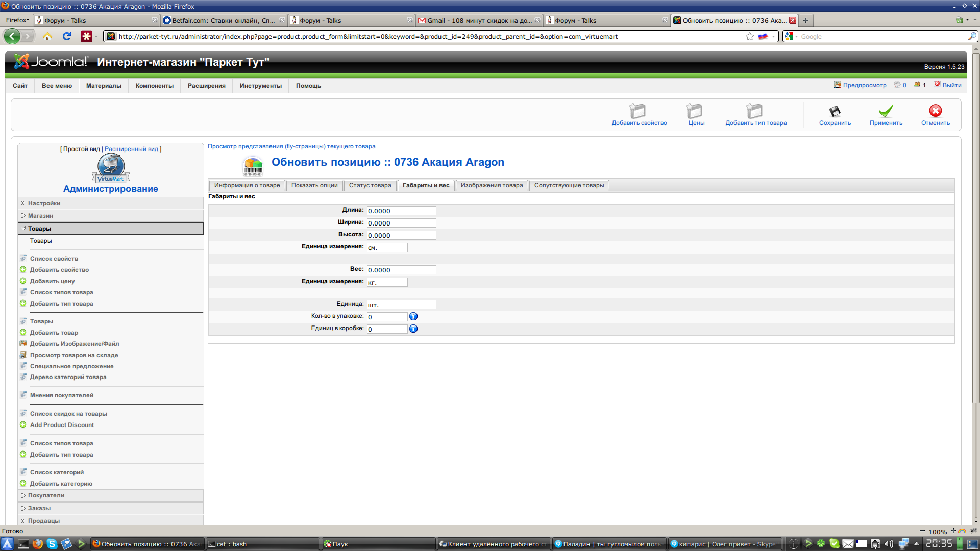980x551 pixels.
Task: Click the Apply (Применить) green checkmark icon
Action: coord(886,111)
